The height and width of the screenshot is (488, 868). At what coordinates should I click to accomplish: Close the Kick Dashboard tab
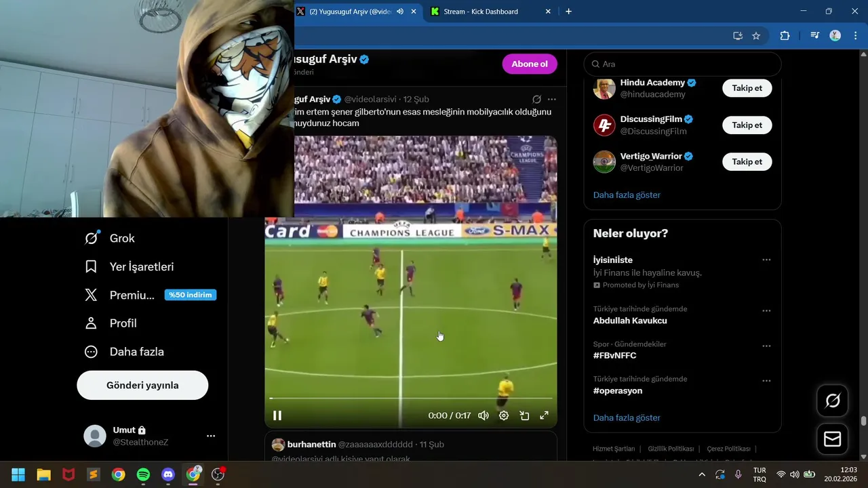tap(548, 12)
